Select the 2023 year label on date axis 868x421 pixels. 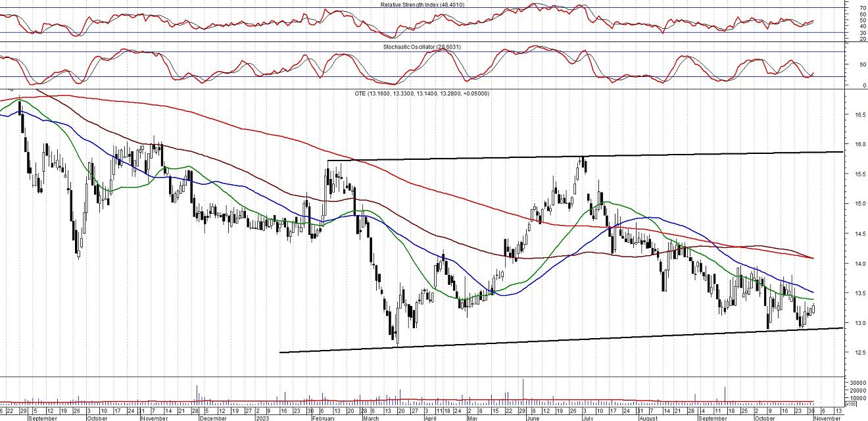[262, 418]
